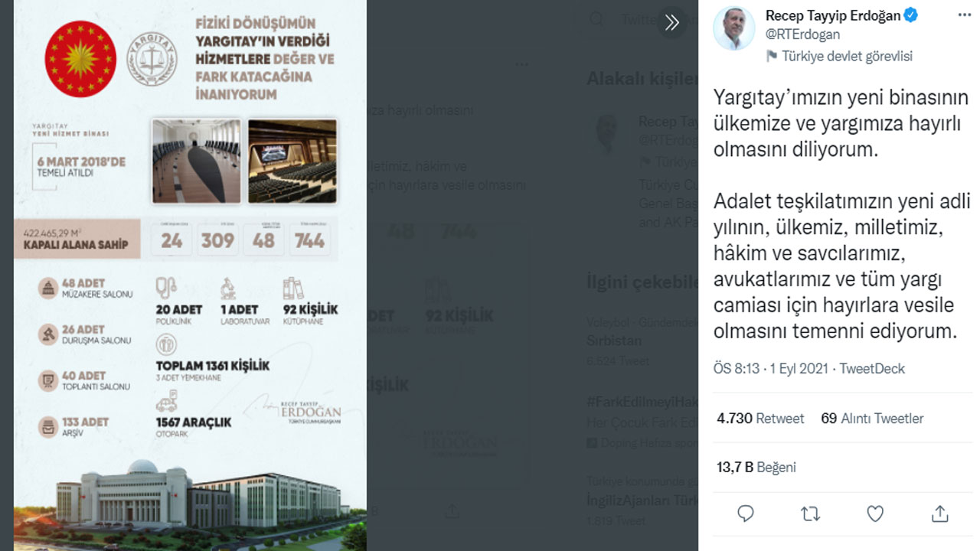Click the blue verified badge
This screenshot has height=551, width=980.
(911, 15)
